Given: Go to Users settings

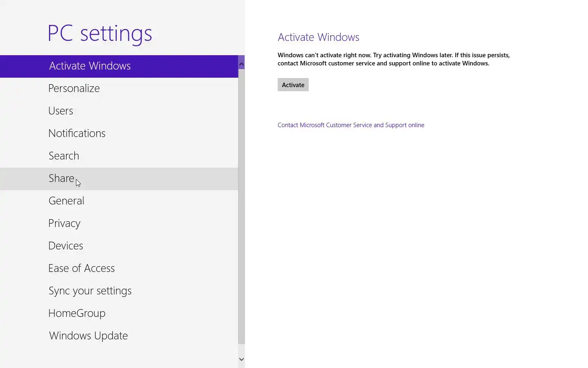Looking at the screenshot, I should [119, 111].
